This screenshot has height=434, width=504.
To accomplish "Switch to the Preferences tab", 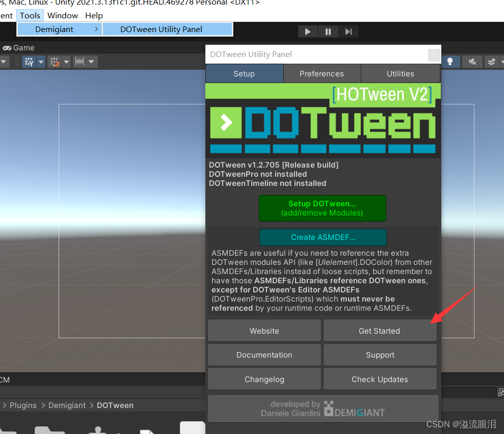I will pyautogui.click(x=322, y=73).
